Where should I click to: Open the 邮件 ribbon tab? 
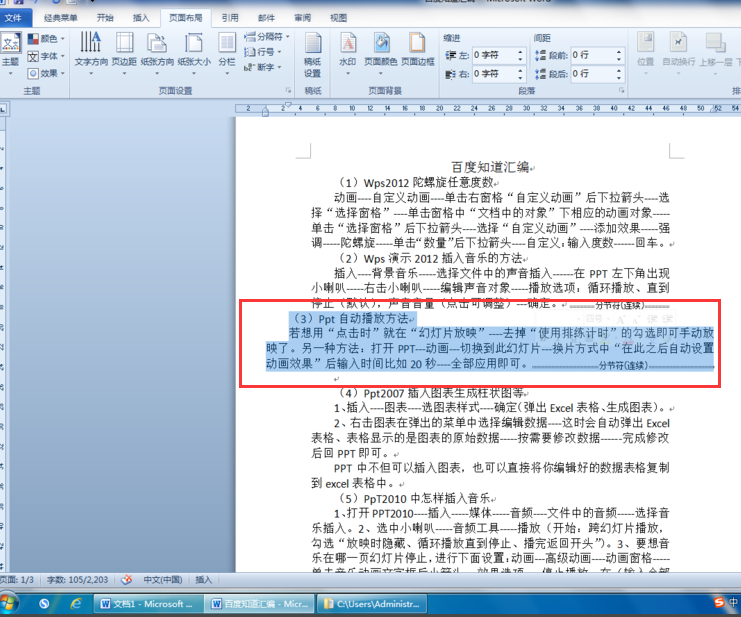266,18
